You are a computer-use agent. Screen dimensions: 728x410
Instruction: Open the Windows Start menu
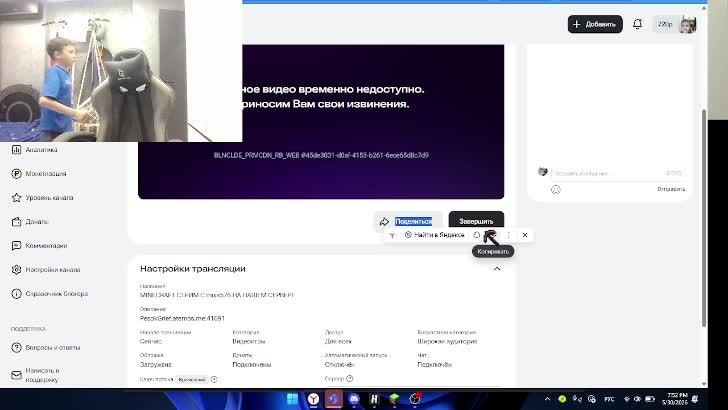click(x=292, y=399)
